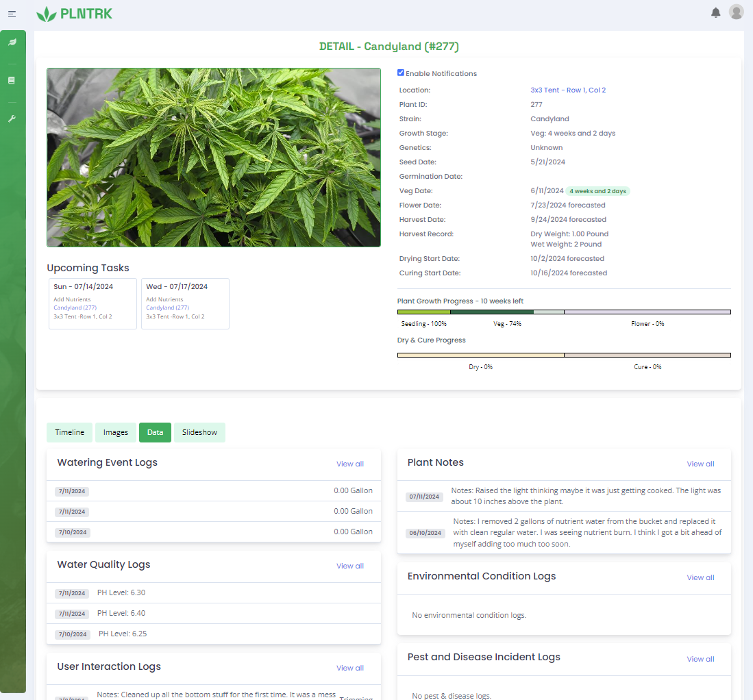Screen dimensions: 753x700
Task: Open the 3x3 Tent location link
Action: pos(568,90)
